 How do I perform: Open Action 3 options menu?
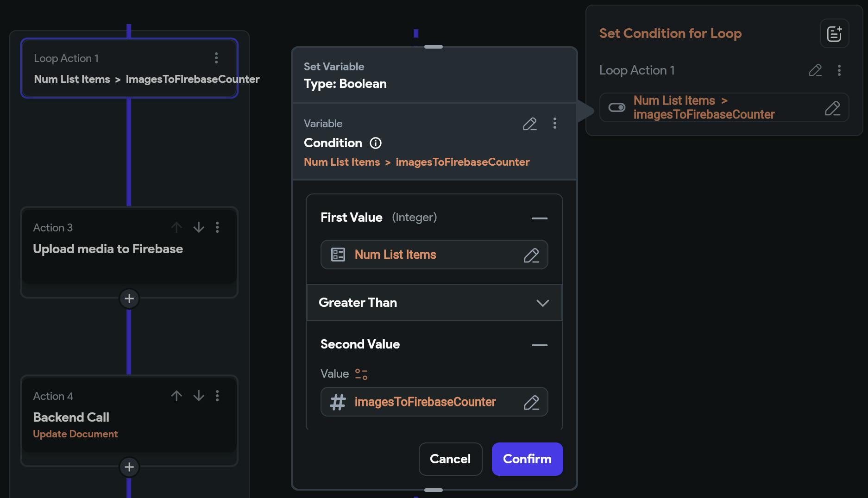(x=217, y=227)
